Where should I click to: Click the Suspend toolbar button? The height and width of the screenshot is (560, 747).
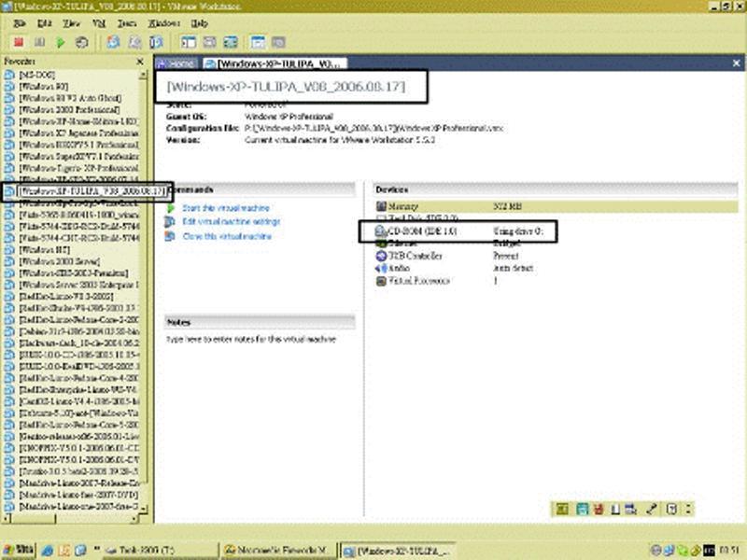(39, 42)
